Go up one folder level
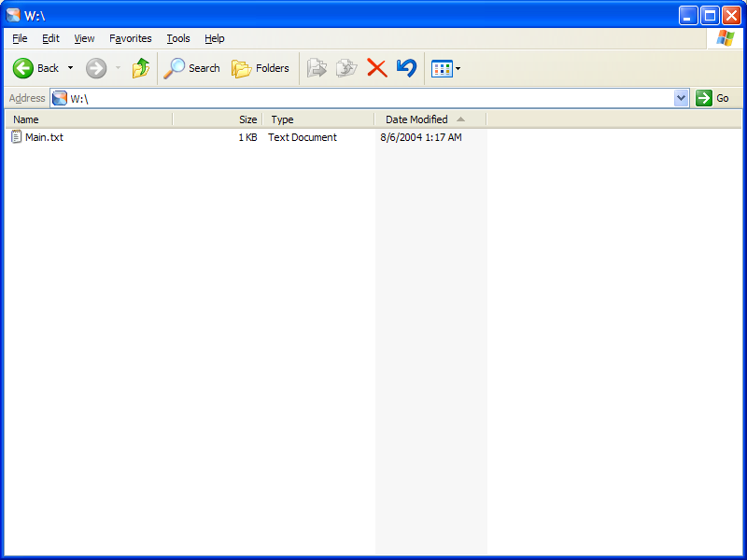This screenshot has height=560, width=747. click(x=141, y=68)
